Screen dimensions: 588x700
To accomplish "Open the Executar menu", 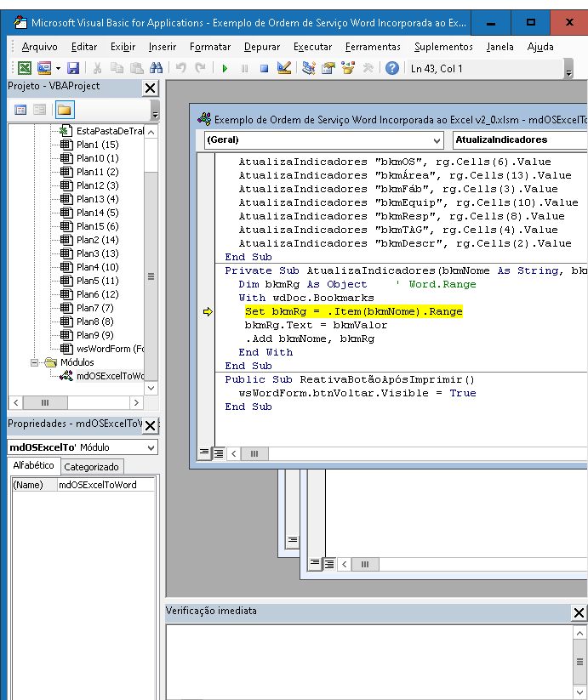I will pos(312,47).
